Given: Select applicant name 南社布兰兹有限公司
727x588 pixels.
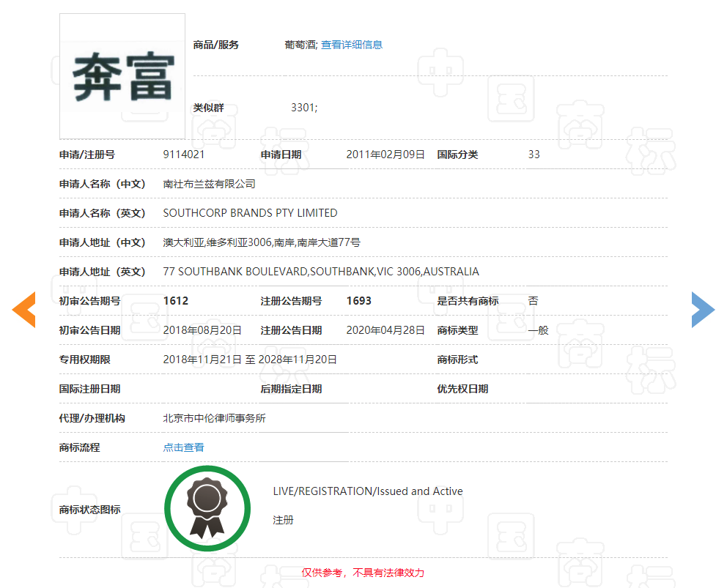Looking at the screenshot, I should coord(209,185).
